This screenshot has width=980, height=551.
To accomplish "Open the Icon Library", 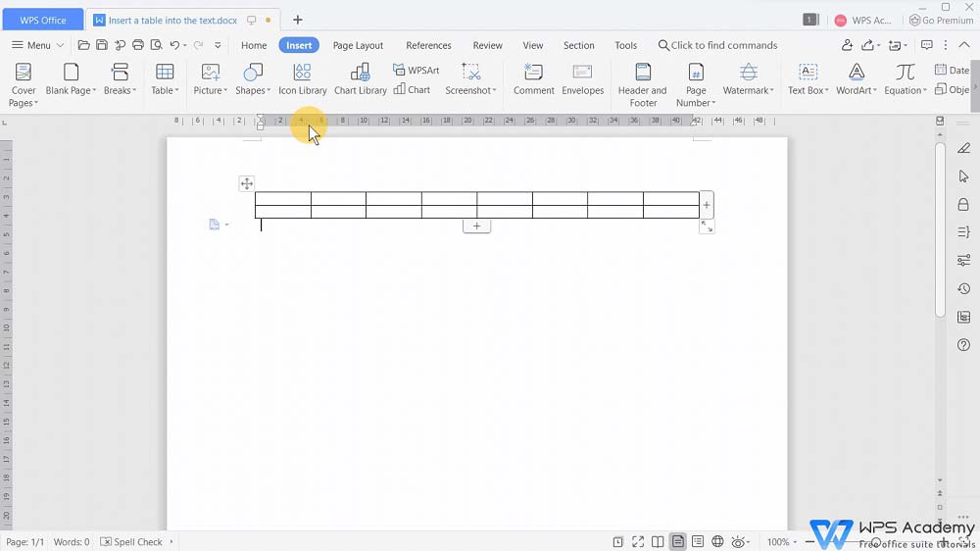I will click(x=302, y=78).
